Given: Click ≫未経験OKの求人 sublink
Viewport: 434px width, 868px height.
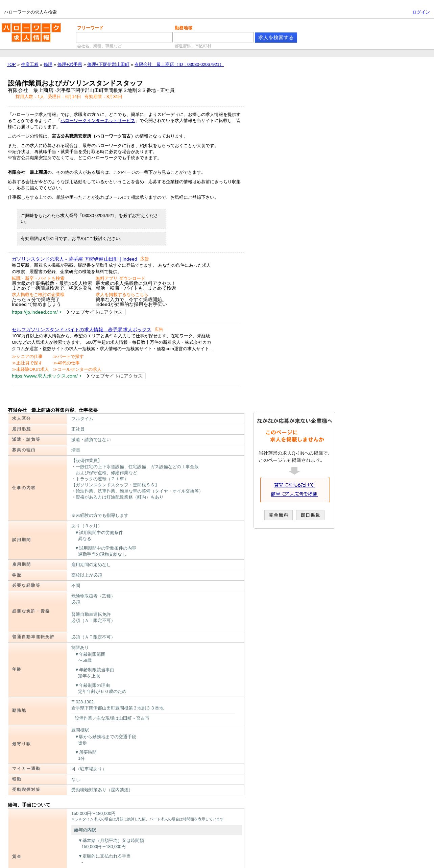Looking at the screenshot, I should click(30, 369).
